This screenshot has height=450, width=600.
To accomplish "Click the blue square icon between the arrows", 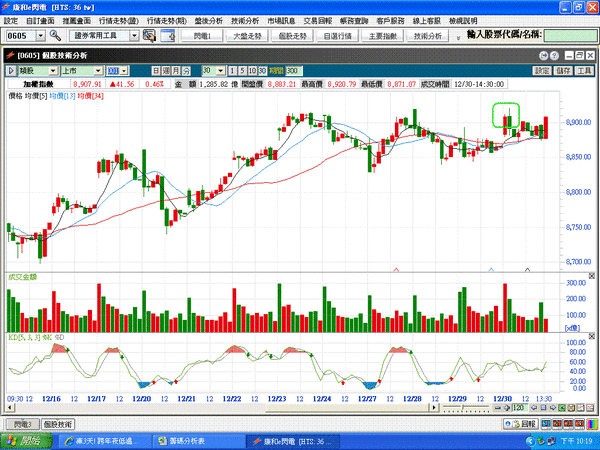I will pos(543,408).
